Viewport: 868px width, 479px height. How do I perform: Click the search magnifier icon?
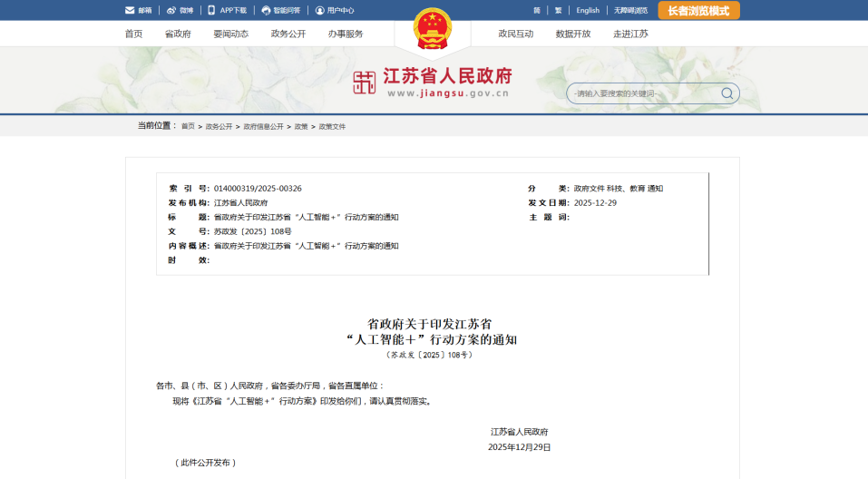click(727, 93)
